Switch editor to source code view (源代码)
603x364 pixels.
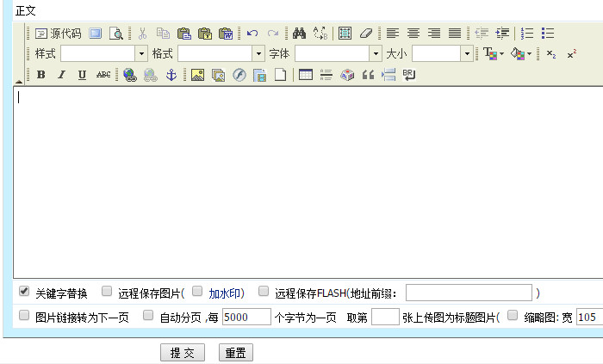coord(58,34)
